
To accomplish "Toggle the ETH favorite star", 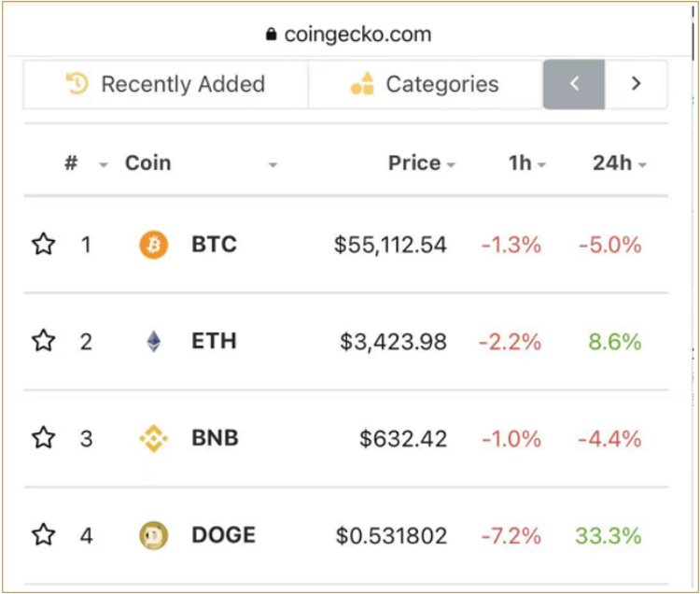I will [x=43, y=341].
